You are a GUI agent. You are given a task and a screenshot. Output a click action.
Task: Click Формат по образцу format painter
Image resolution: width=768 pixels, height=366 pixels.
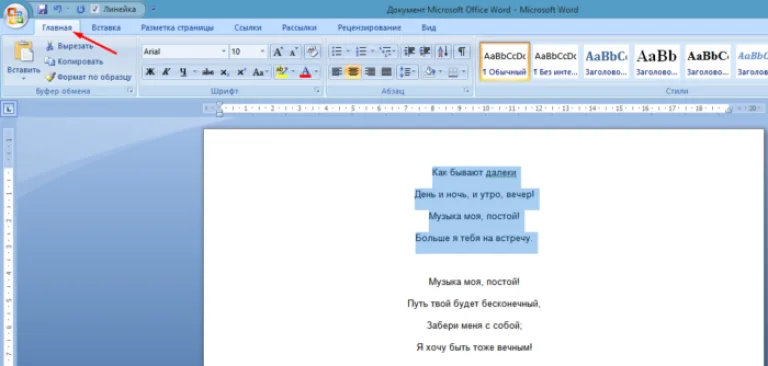pyautogui.click(x=88, y=77)
